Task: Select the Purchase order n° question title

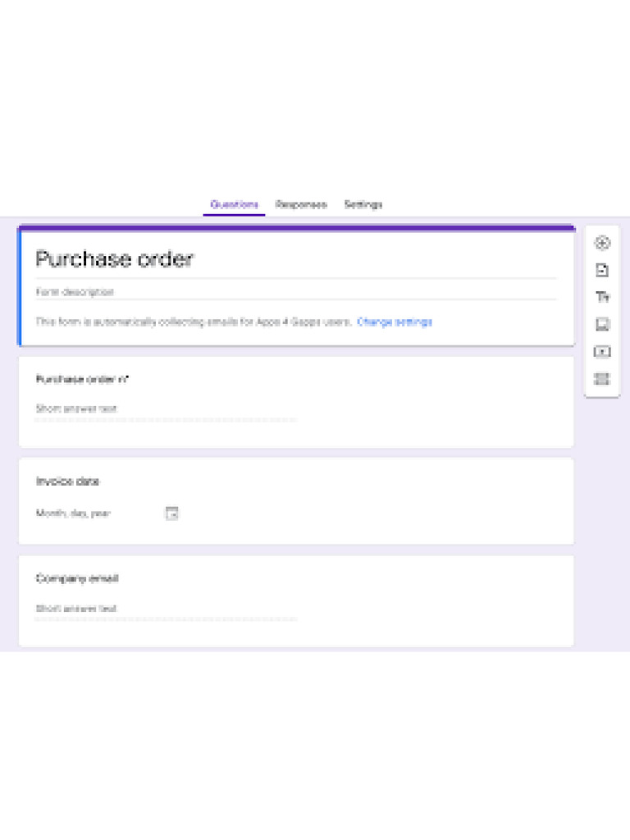Action: [84, 379]
